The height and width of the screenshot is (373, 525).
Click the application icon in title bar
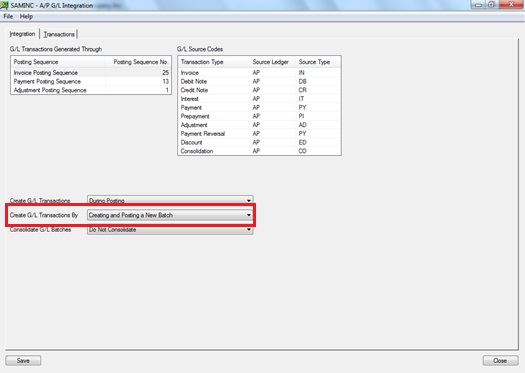[x=4, y=5]
